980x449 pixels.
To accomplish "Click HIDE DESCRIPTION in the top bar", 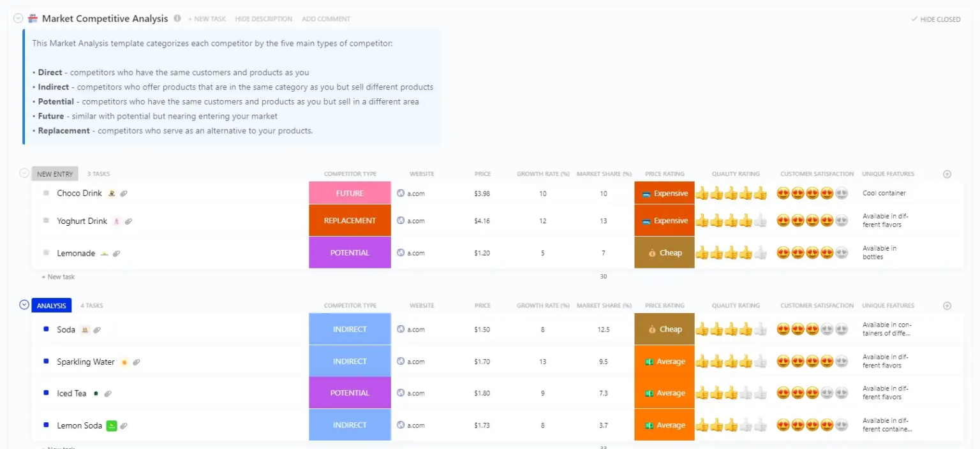I will pyautogui.click(x=264, y=18).
